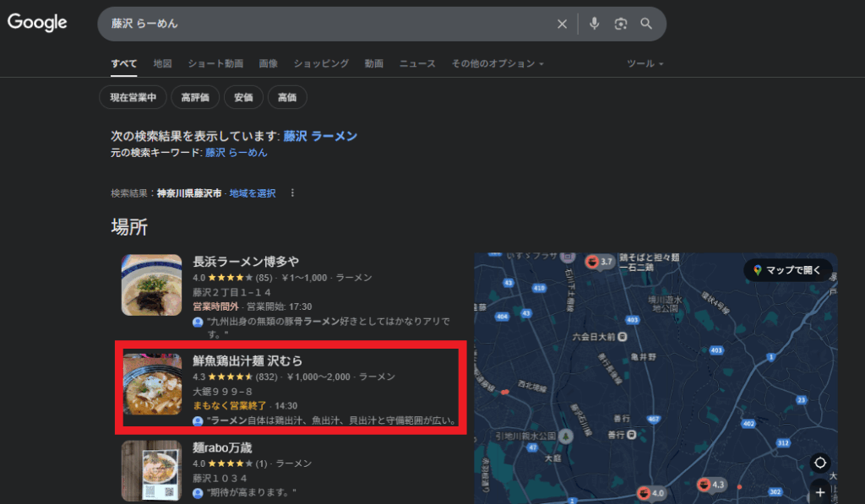Viewport: 865px width, 504px height.
Task: Click the 引地川親水公園 park icon on map
Action: pyautogui.click(x=565, y=436)
